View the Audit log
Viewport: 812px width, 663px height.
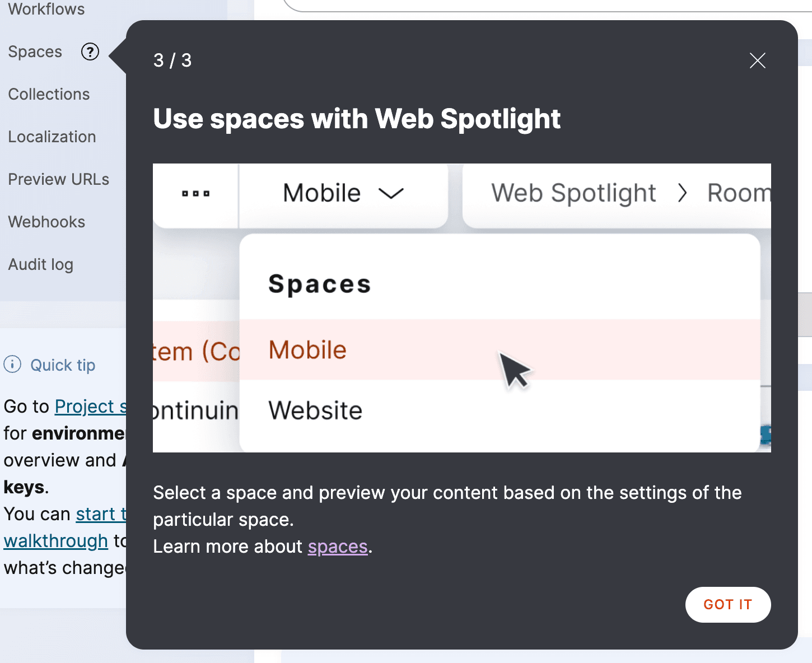click(x=41, y=265)
